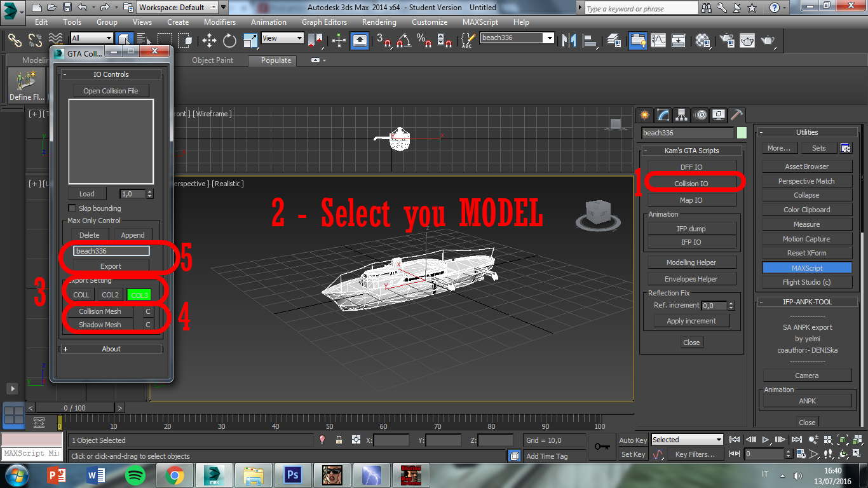Toggle the Angle Snap icon
The image size is (868, 488).
tap(403, 40)
